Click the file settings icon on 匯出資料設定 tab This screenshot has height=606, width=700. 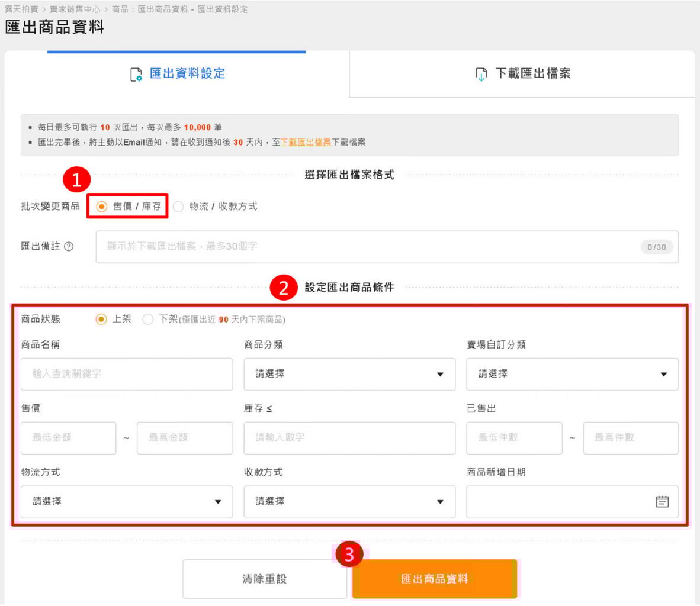(x=136, y=75)
